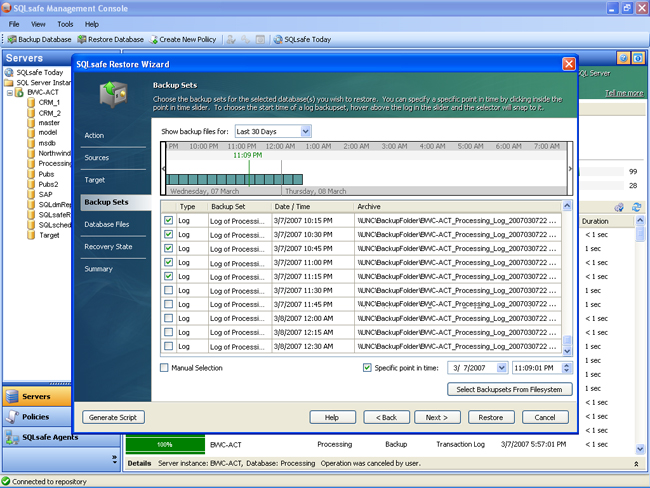Click the SQLsafe Agents pane icon

click(x=12, y=437)
